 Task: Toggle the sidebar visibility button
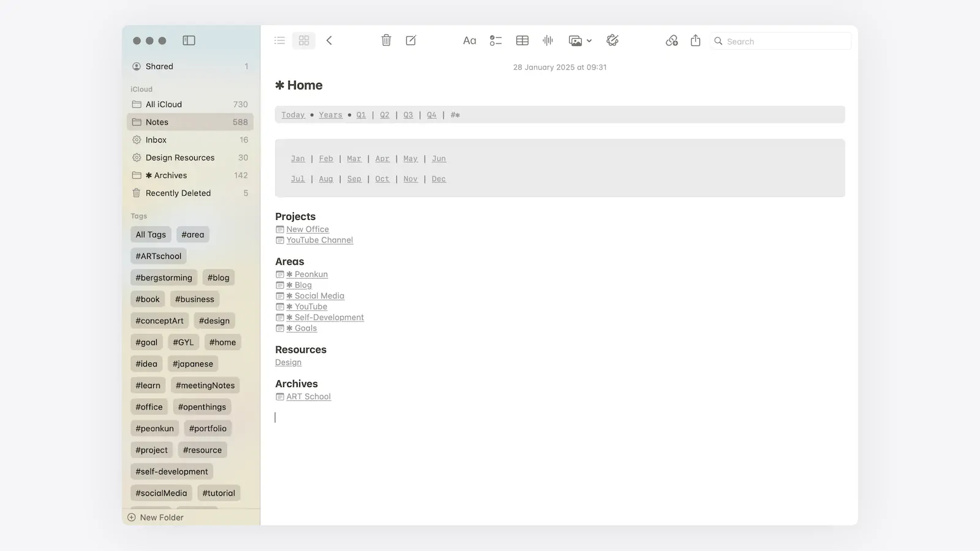[189, 40]
